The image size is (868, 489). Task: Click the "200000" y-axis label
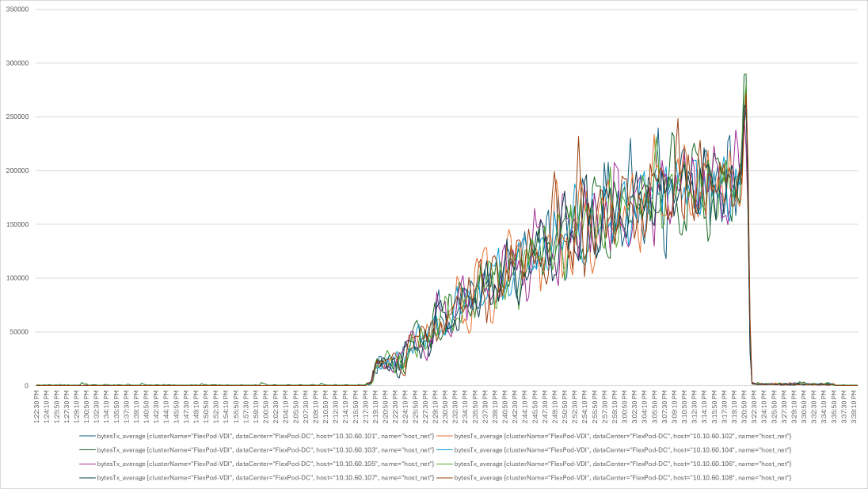17,170
